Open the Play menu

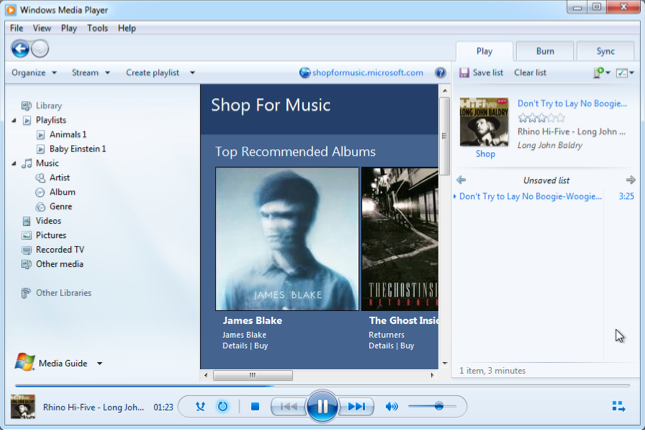point(69,28)
